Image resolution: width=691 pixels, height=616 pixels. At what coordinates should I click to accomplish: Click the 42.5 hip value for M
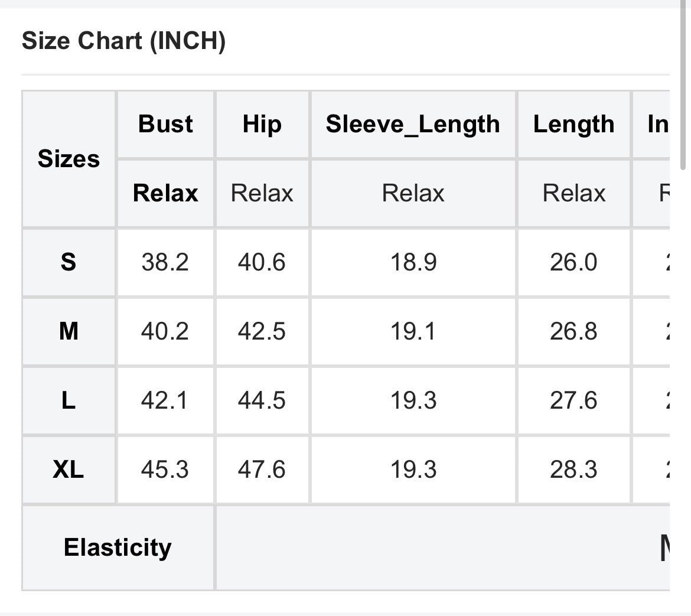(262, 331)
